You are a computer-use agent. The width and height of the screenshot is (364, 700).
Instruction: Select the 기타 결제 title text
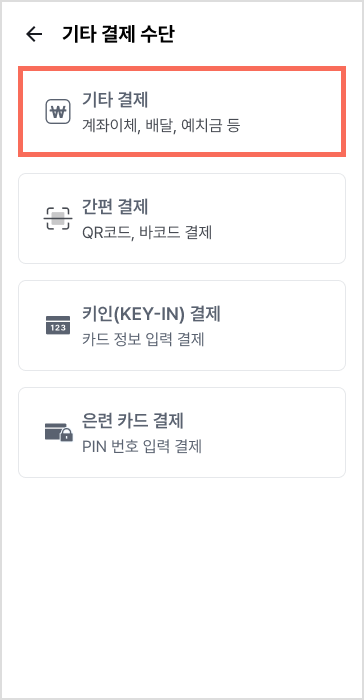pos(115,100)
